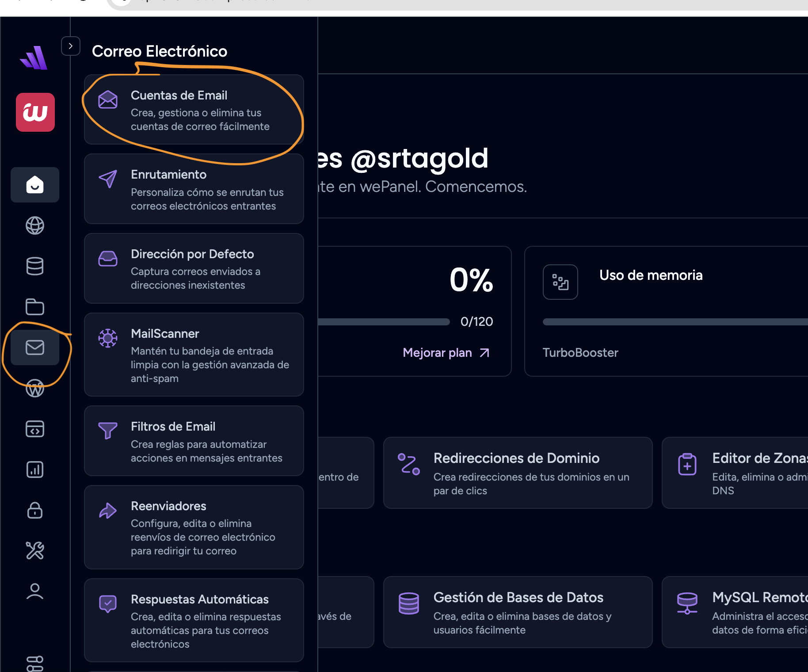
Task: Open Respuestas Automáticas menu item
Action: tap(194, 620)
